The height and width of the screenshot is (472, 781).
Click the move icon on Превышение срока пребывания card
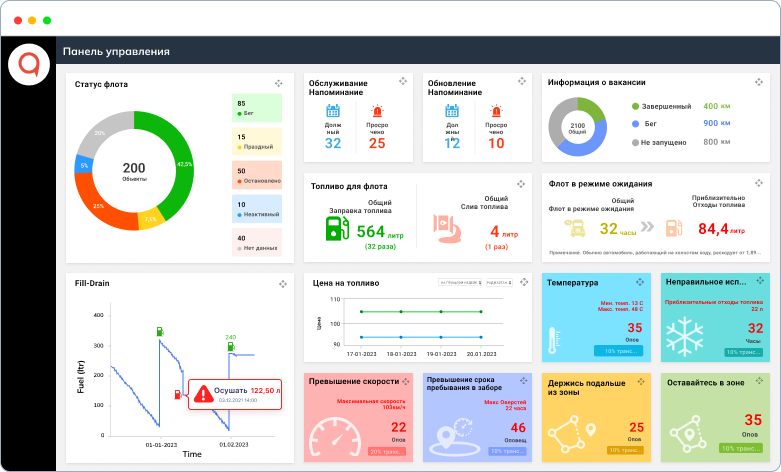point(523,381)
